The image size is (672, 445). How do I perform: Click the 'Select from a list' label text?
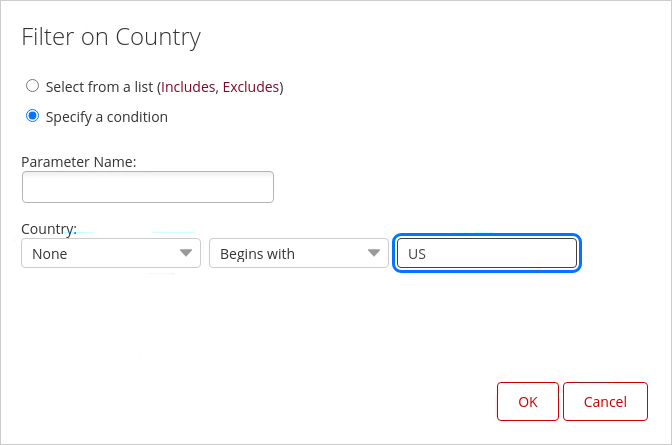pyautogui.click(x=100, y=87)
